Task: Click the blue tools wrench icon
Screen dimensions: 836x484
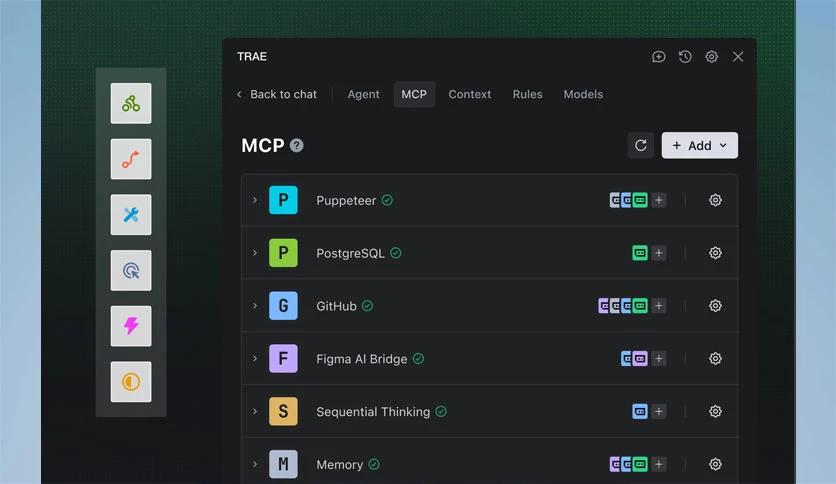Action: point(131,214)
